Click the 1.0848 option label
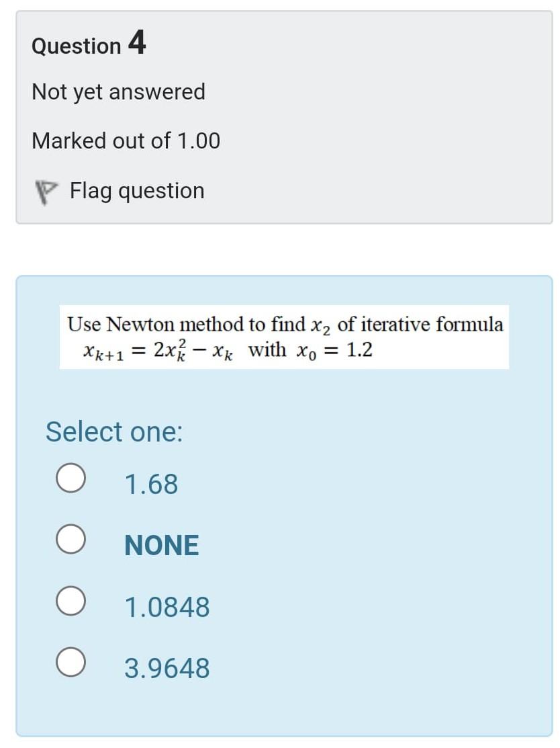Image resolution: width=560 pixels, height=748 pixels. [x=167, y=606]
